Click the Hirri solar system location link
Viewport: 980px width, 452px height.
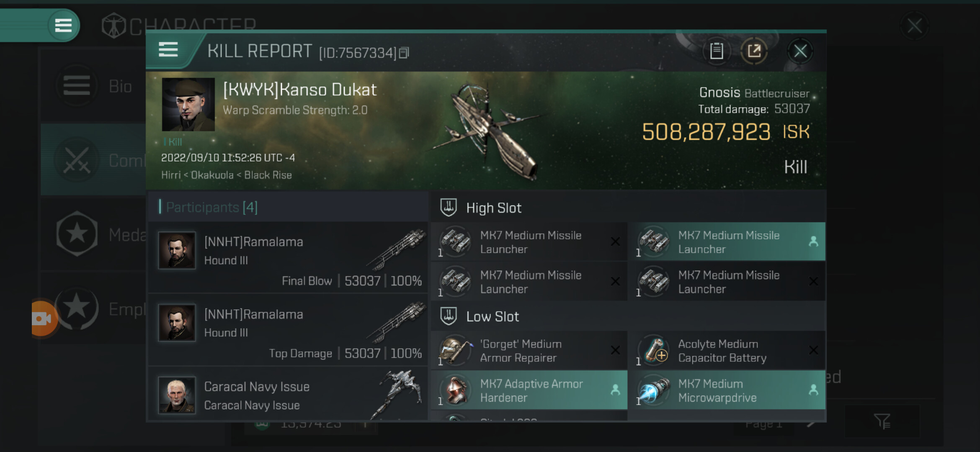pos(171,175)
